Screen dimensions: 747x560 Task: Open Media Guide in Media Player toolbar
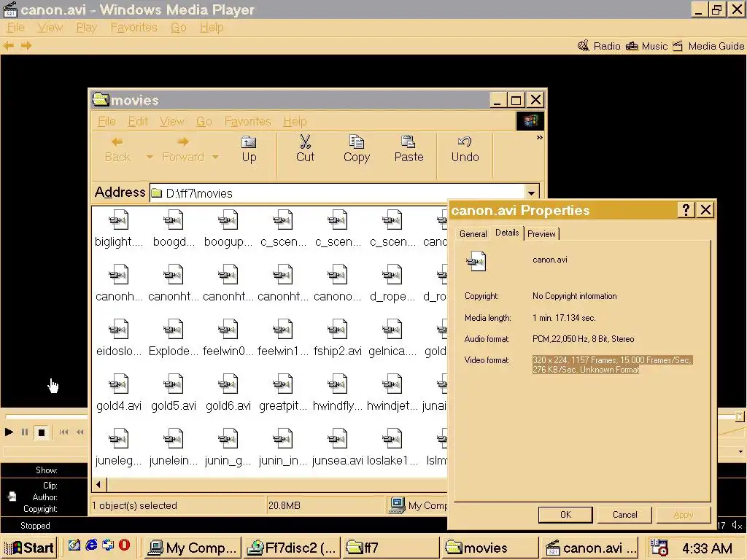click(708, 46)
